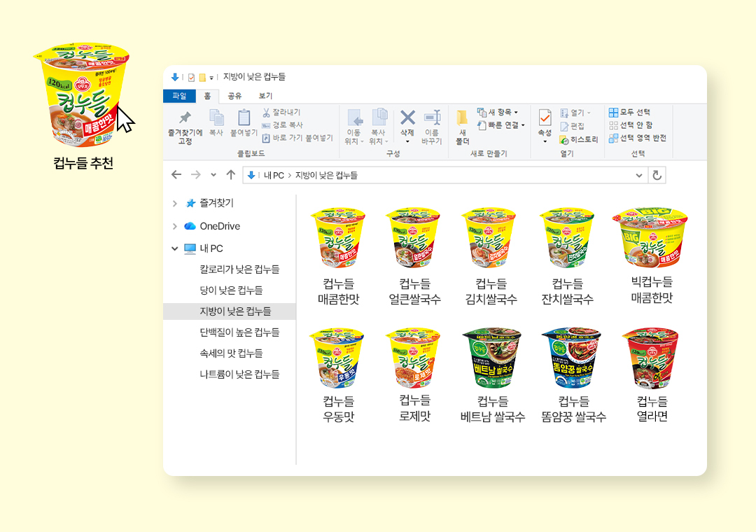Open the recent locations dropdown chevron
Image resolution: width=756 pixels, height=532 pixels.
pos(213,175)
